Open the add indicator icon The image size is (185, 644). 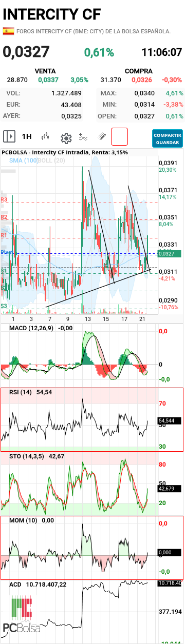pyautogui.click(x=84, y=137)
